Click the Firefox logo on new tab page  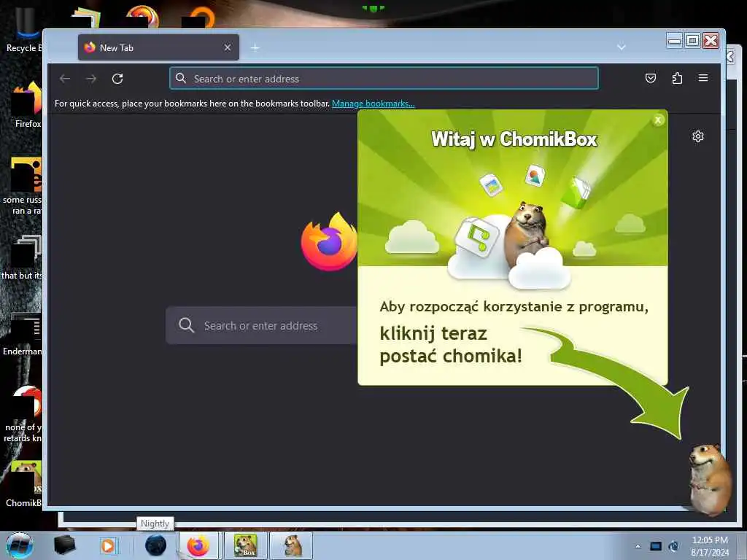[329, 241]
